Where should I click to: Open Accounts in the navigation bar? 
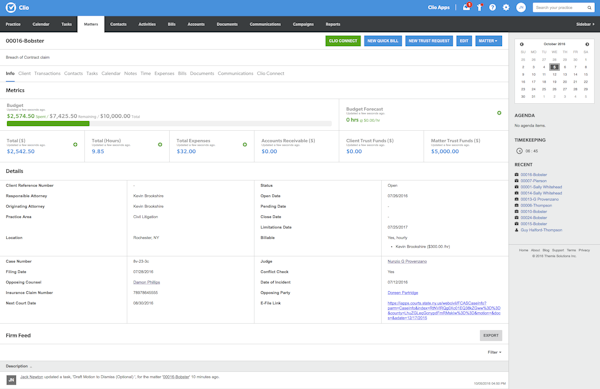pos(196,24)
